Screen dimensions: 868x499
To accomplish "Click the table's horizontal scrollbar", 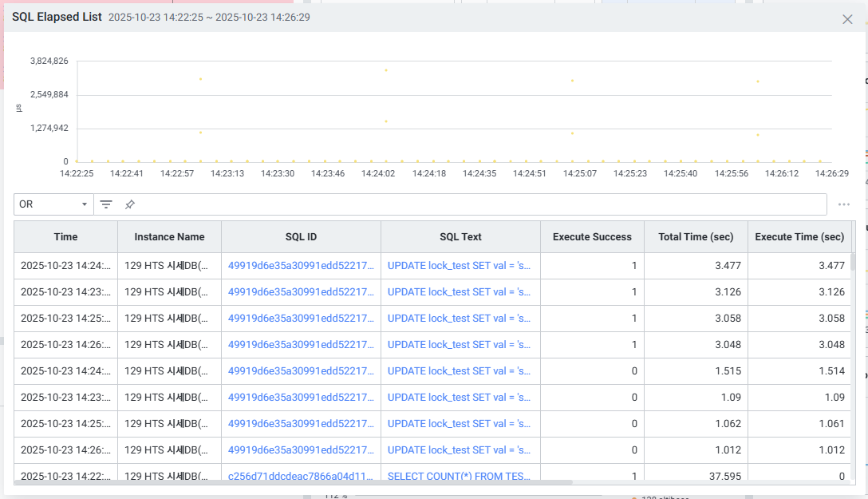I will click(295, 482).
